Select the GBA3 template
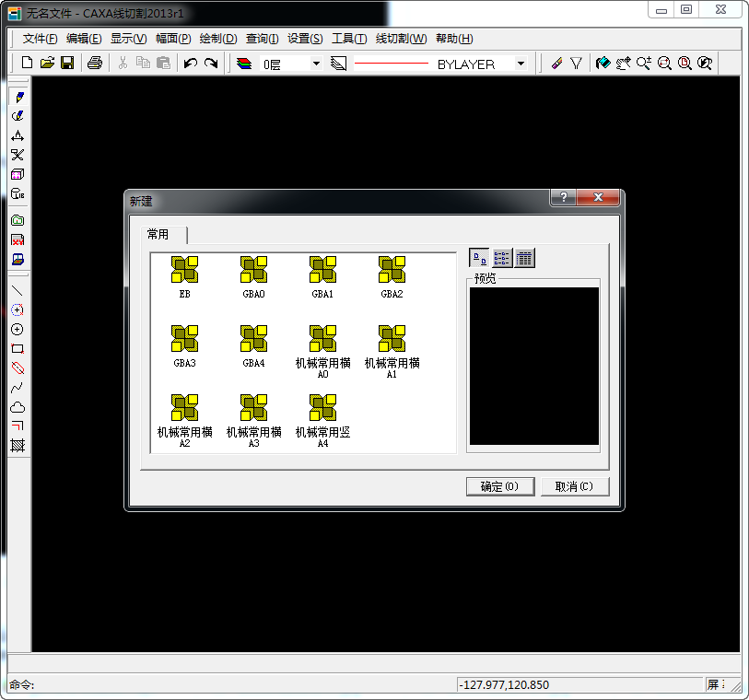The width and height of the screenshot is (749, 700). [x=185, y=347]
